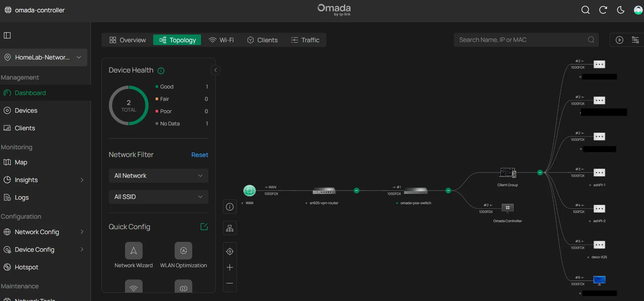Open the global search magnifier icon

(x=586, y=10)
